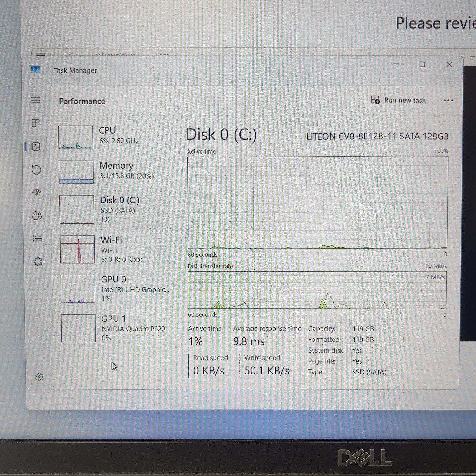The image size is (476, 476).
Task: Click Run new task button
Action: click(x=398, y=100)
